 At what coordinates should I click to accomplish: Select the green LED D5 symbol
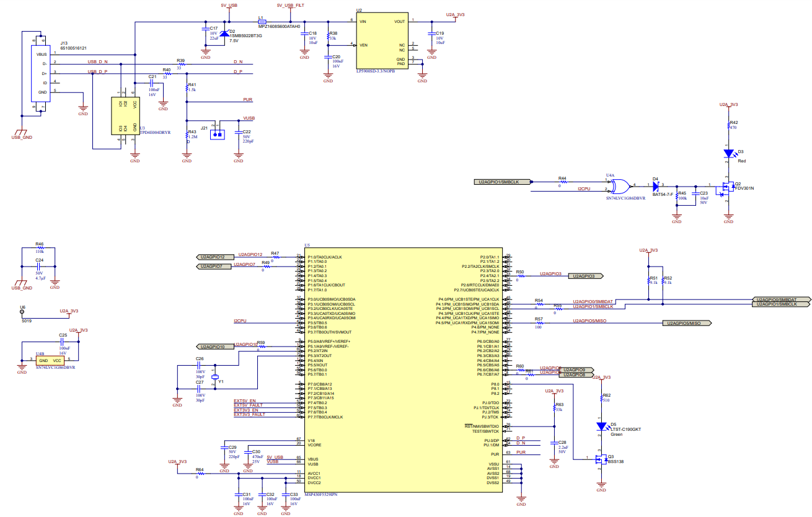601,425
